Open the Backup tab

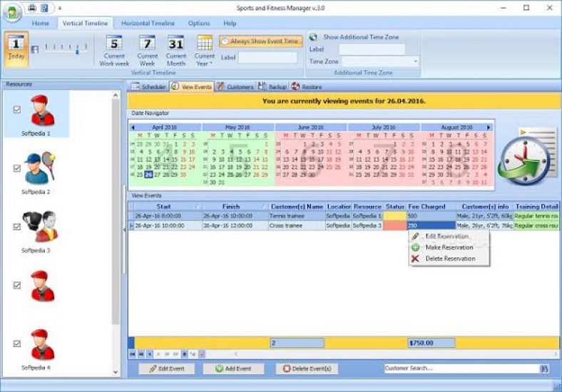(x=272, y=87)
